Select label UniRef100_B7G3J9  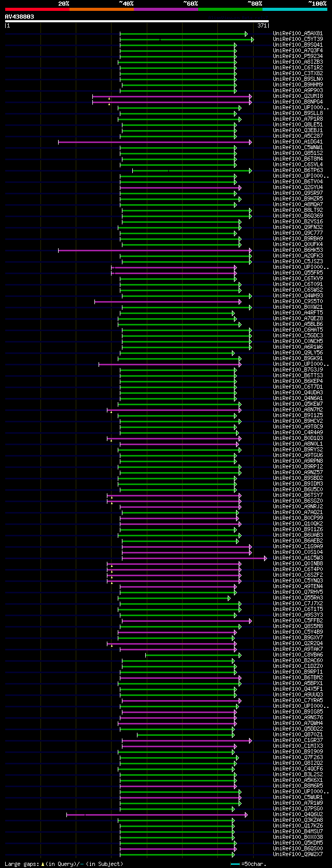[x=298, y=370]
